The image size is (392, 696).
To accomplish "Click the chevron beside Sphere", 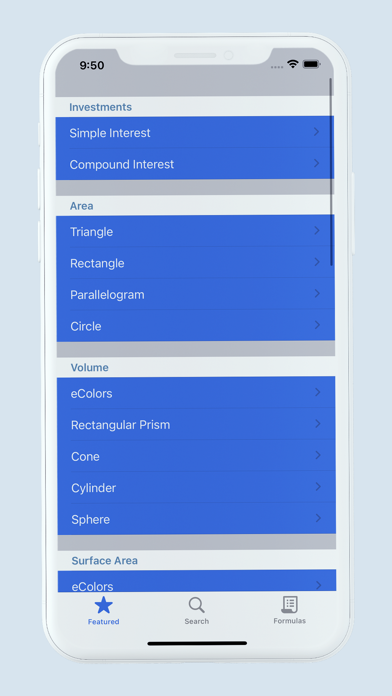I will pos(318,518).
